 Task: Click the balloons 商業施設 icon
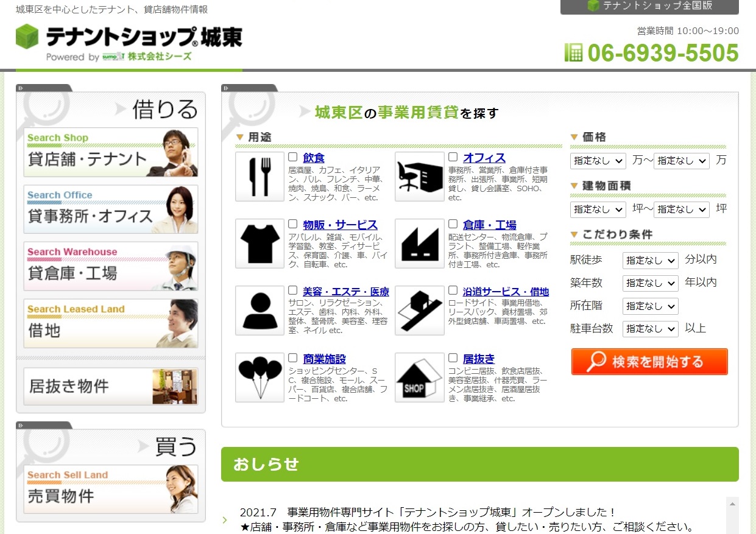(x=260, y=378)
